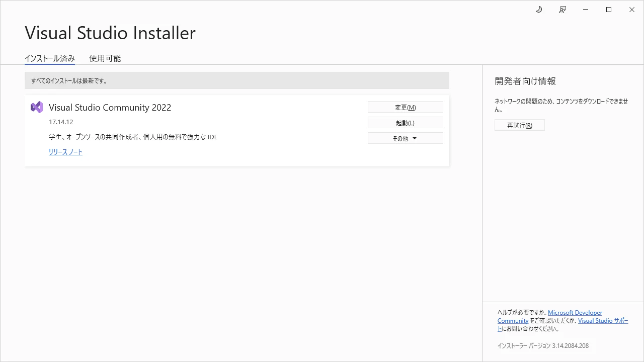Image resolution: width=644 pixels, height=362 pixels.
Task: Select the Visual Studio Community 2022 title
Action: [x=110, y=108]
